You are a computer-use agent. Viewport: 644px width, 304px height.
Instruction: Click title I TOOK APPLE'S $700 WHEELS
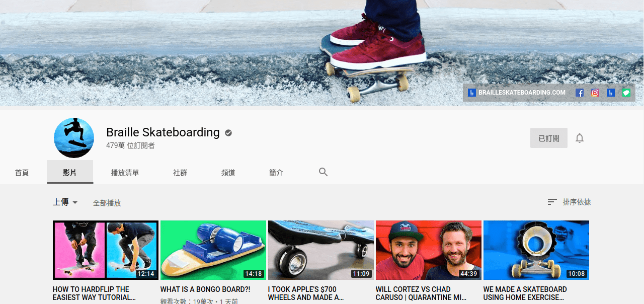[x=306, y=293]
